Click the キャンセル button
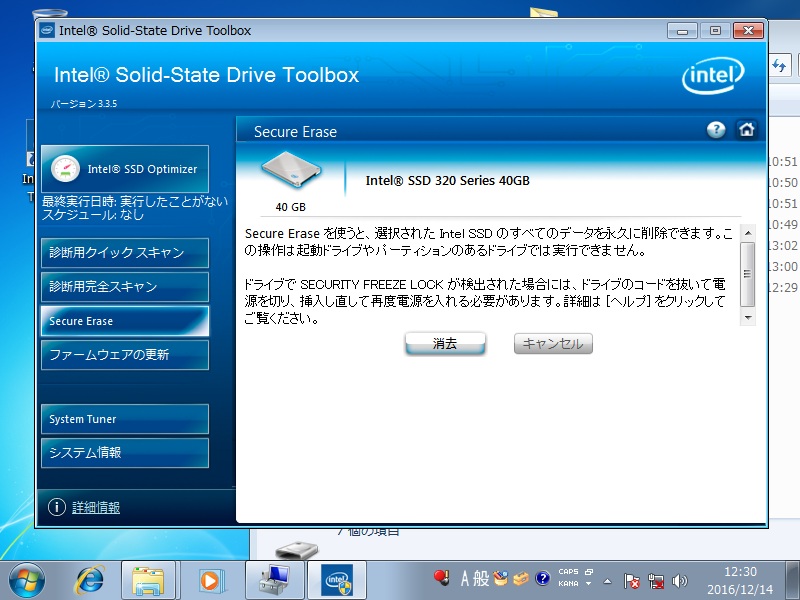 click(553, 343)
